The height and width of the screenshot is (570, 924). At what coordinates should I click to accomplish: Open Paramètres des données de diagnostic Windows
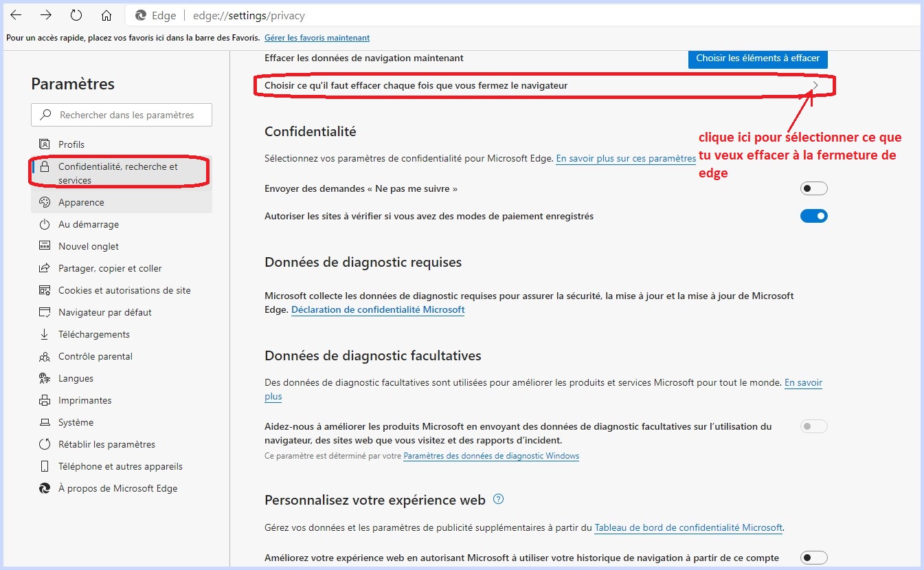pos(491,456)
